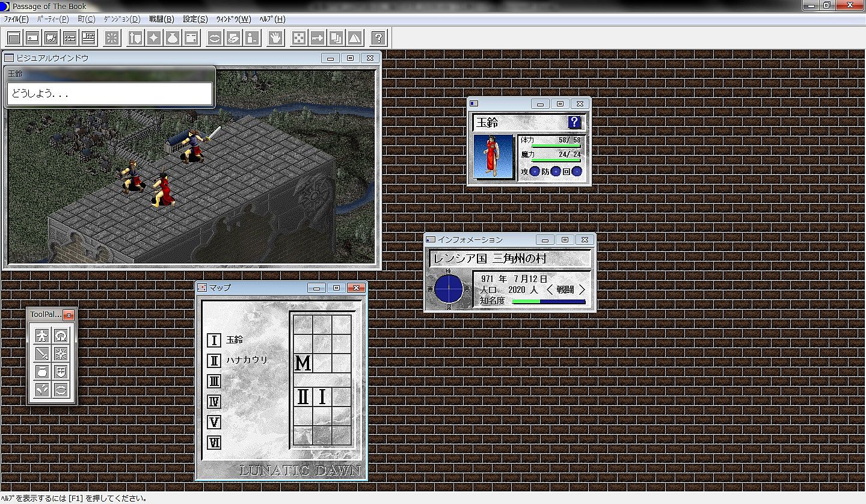866x504 pixels.
Task: Open the ファイル(F) menu
Action: tap(16, 19)
